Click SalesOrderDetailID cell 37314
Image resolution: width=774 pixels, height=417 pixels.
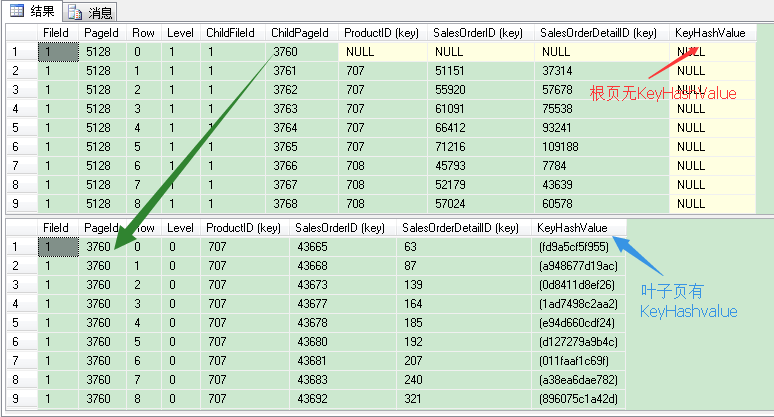click(x=602, y=71)
